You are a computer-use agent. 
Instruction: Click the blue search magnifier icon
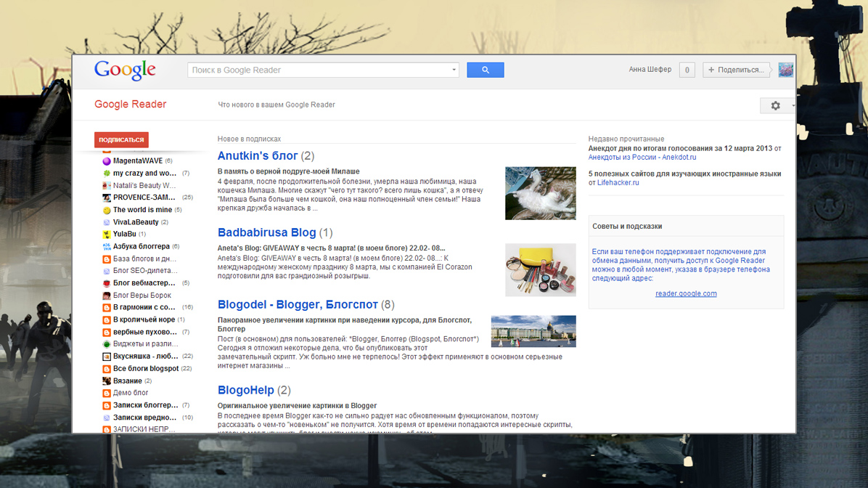485,70
